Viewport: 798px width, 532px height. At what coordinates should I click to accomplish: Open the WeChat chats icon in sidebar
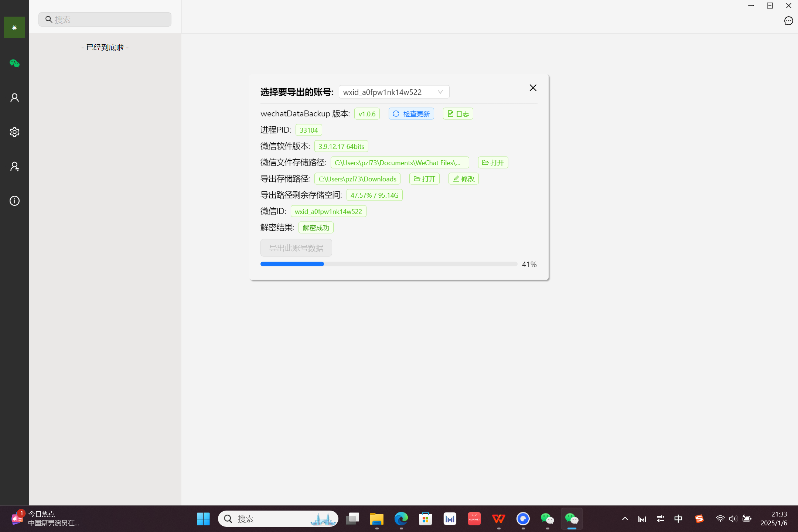click(x=14, y=63)
